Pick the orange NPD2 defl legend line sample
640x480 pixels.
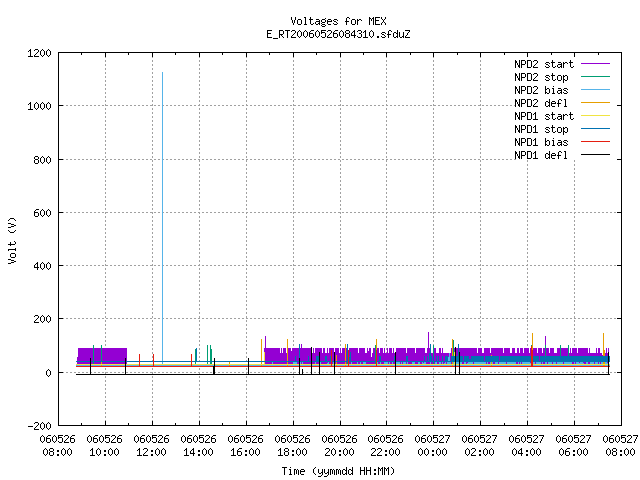pos(596,103)
